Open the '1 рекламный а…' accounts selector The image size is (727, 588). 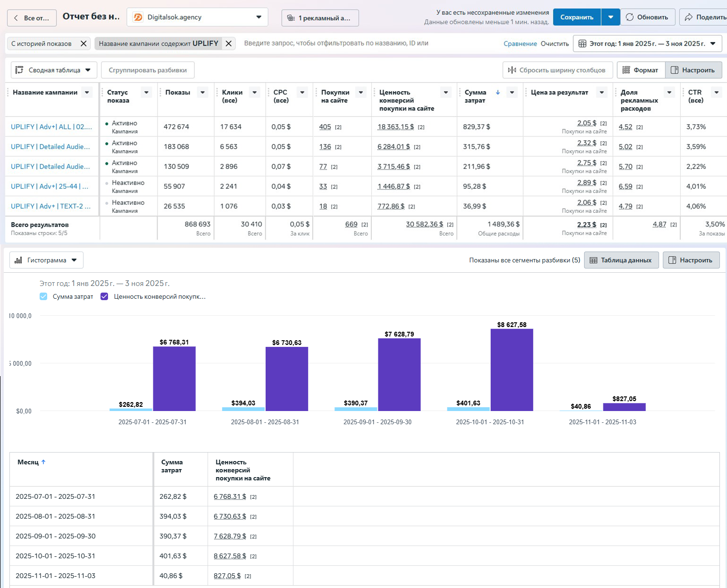point(320,18)
